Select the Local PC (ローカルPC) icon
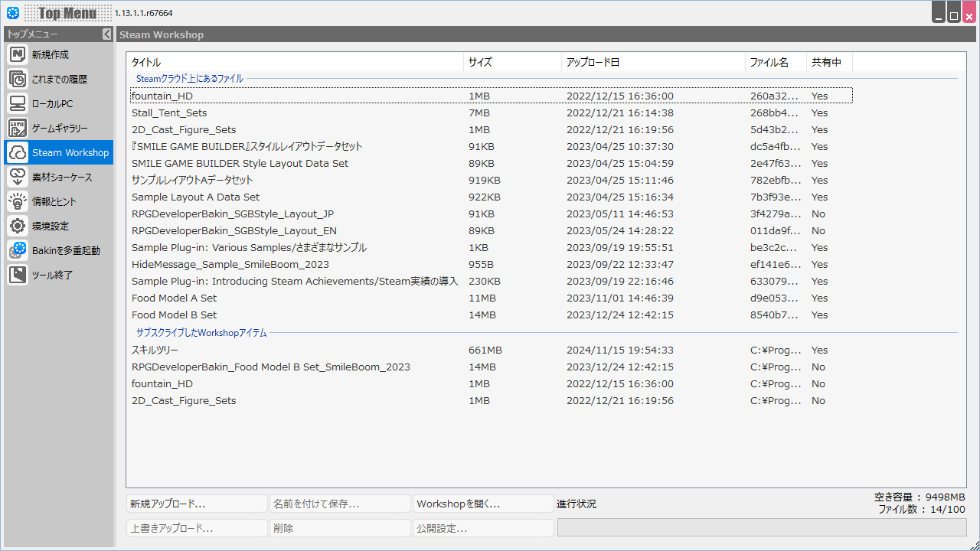The height and width of the screenshot is (551, 980). click(18, 103)
